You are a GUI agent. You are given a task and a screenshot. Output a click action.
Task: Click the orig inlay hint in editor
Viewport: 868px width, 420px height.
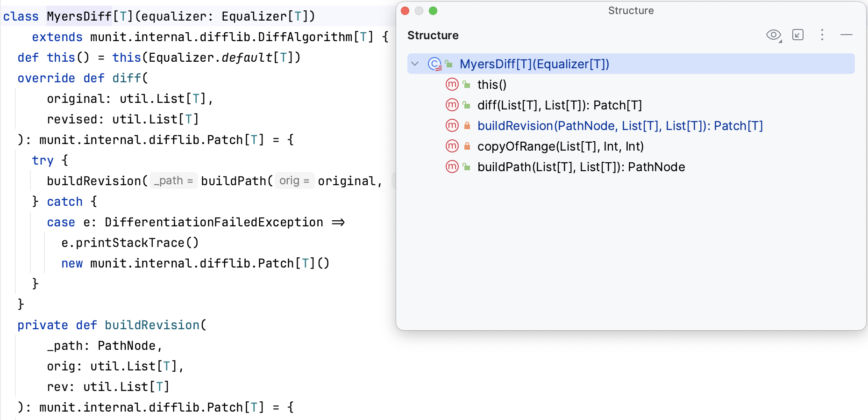[x=294, y=181]
